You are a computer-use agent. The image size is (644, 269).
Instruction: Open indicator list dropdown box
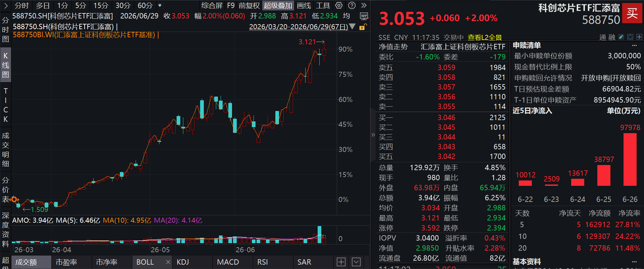point(356,262)
